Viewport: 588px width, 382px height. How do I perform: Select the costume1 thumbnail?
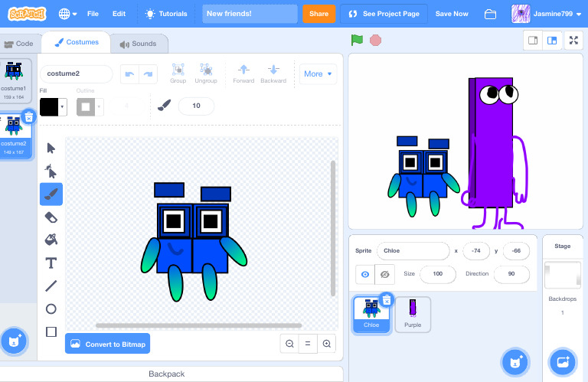point(15,80)
